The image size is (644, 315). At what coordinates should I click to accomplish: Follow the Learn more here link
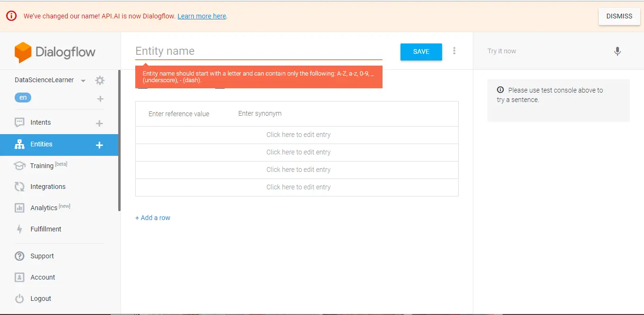(x=202, y=16)
